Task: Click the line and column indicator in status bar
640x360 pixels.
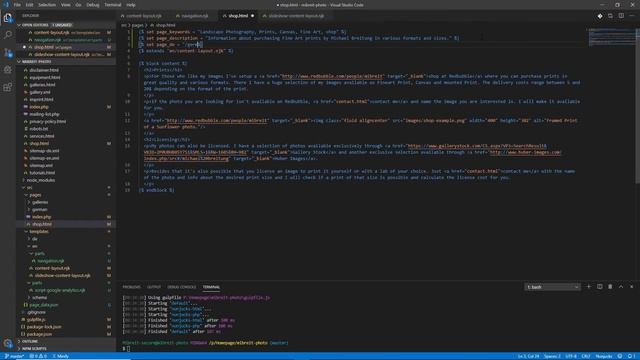Action: 529,356
